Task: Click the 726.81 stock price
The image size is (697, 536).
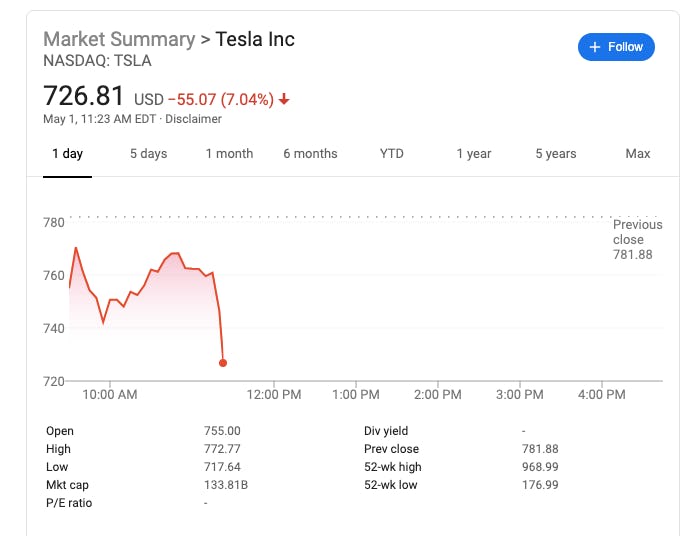Action: [x=84, y=97]
